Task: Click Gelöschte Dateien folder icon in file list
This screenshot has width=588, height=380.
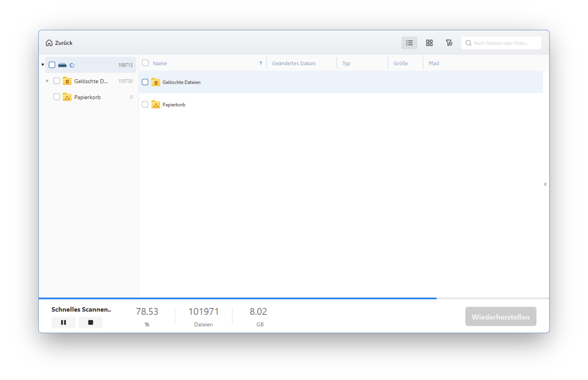Action: [156, 82]
